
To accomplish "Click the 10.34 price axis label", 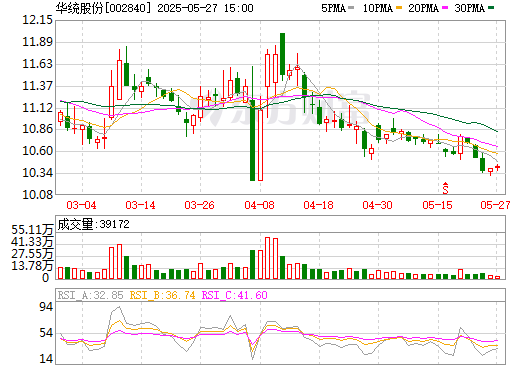I will (x=37, y=173).
